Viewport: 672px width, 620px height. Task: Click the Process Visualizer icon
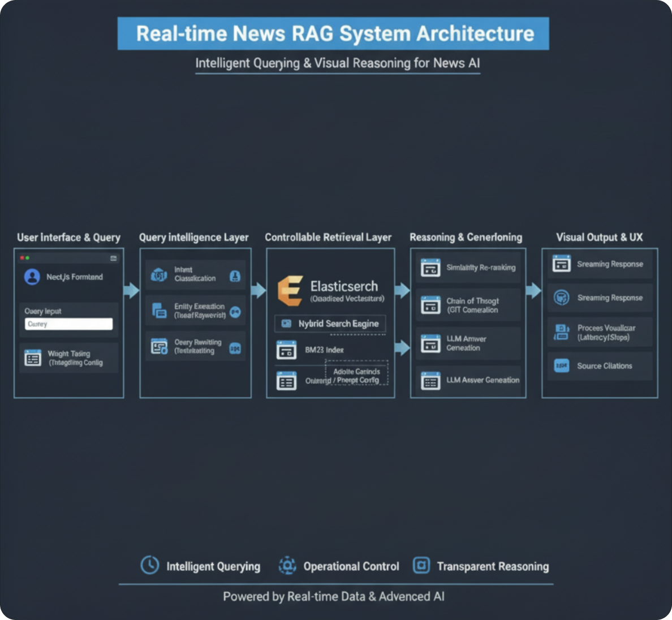(561, 332)
